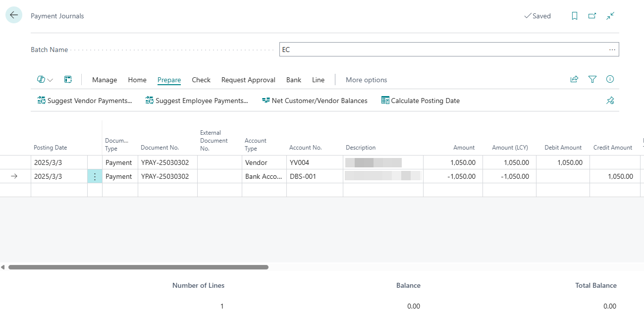Click Calculate Posting Date
644x316 pixels.
click(420, 101)
